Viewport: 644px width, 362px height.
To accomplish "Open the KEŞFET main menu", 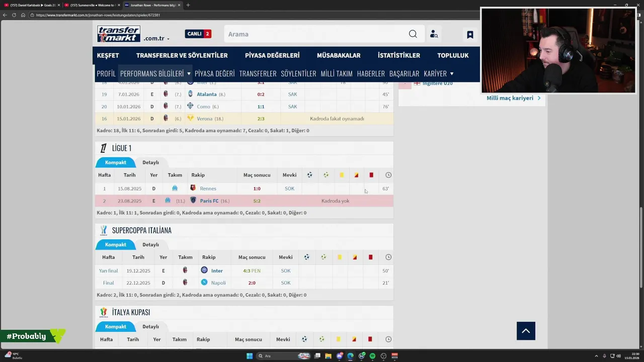I will [108, 55].
